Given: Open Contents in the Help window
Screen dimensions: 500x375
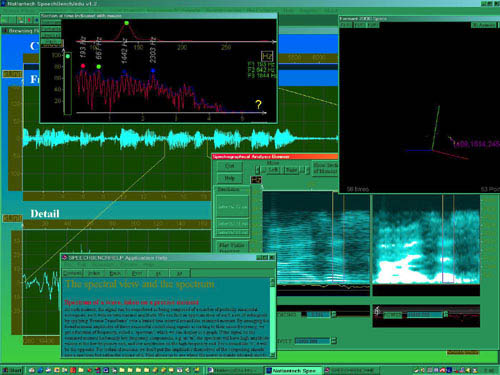Looking at the screenshot, I should (x=73, y=273).
